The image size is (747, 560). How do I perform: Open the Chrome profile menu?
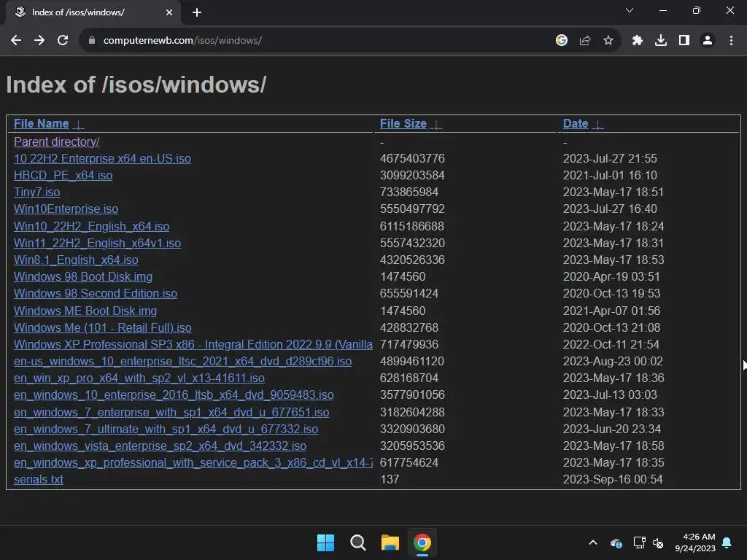pyautogui.click(x=708, y=41)
